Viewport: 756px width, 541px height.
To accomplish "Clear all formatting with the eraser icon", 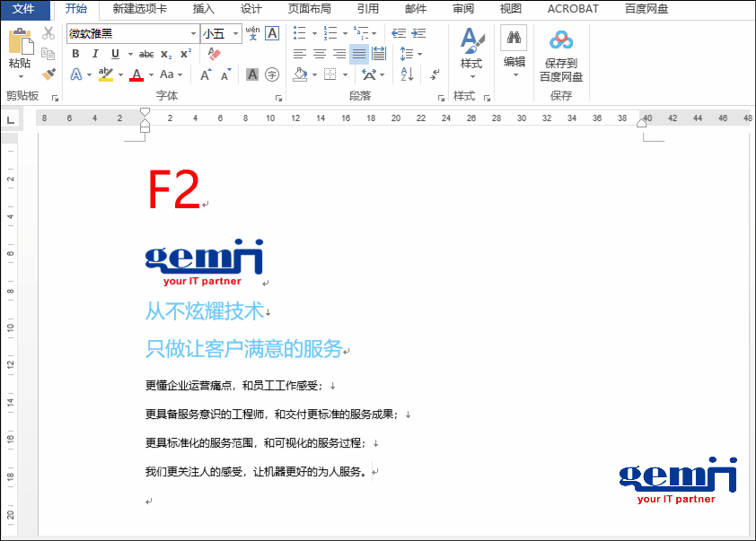I will [x=214, y=54].
